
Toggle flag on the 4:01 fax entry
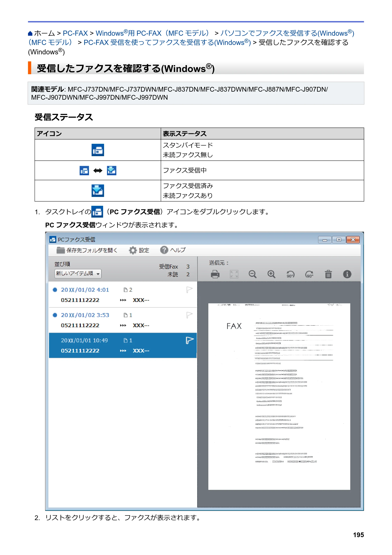click(189, 290)
